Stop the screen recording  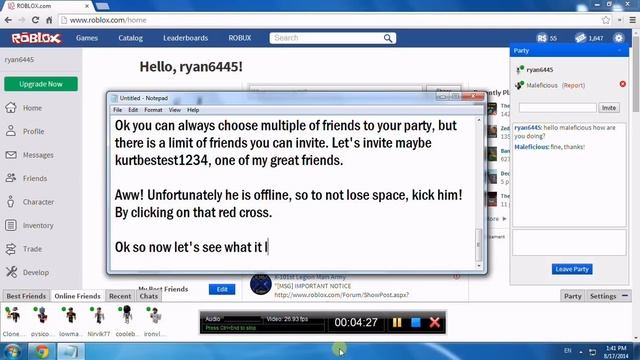pos(416,322)
